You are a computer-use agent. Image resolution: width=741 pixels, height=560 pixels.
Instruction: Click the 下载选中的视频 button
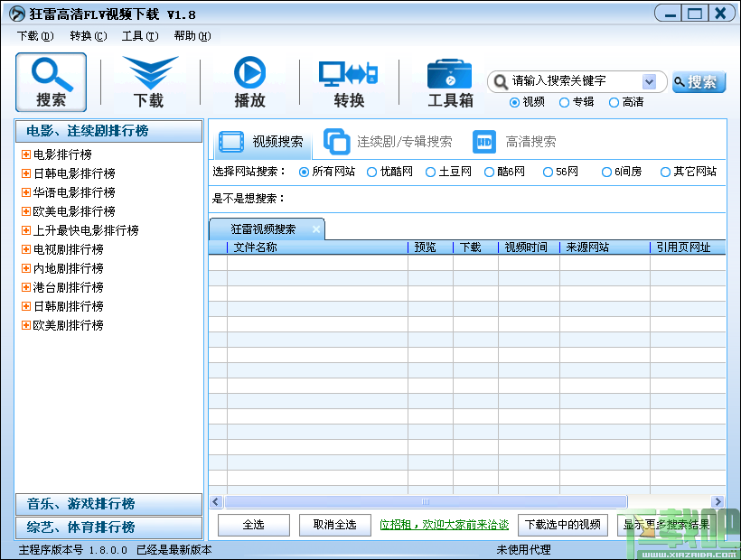562,525
